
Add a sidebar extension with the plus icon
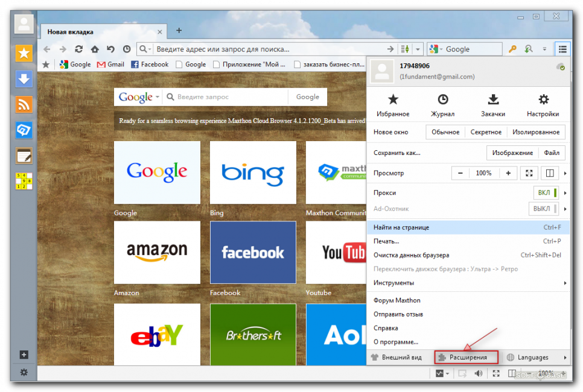pos(24,355)
